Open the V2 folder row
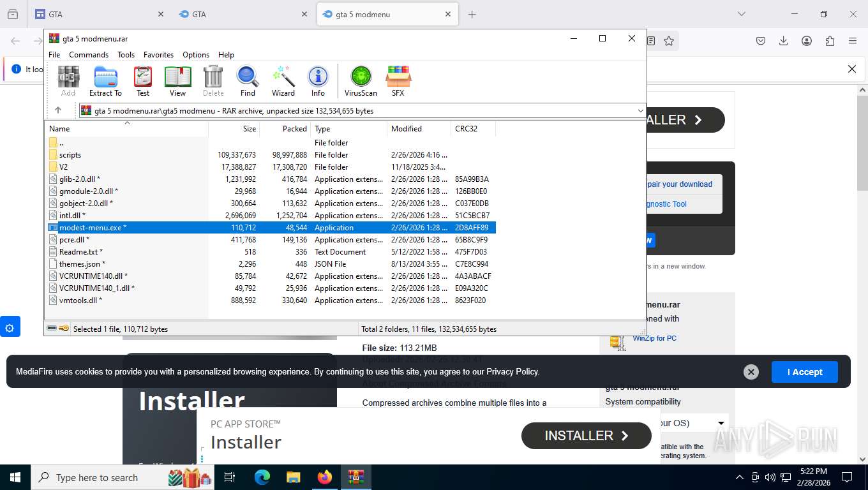The height and width of the screenshot is (490, 868). 271,167
